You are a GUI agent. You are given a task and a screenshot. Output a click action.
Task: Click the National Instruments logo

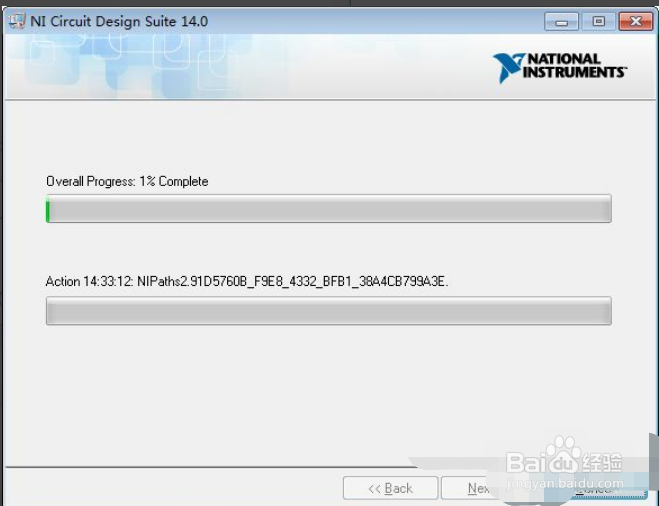click(x=560, y=67)
